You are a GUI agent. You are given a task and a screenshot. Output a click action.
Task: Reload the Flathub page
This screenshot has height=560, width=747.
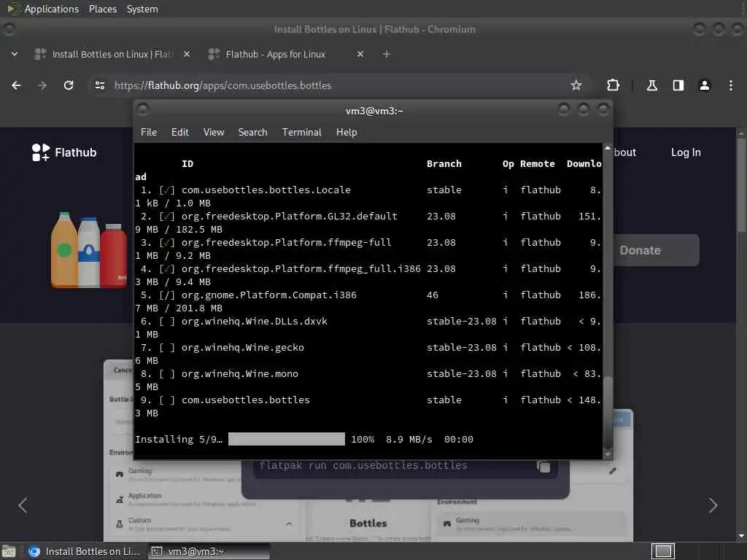coord(69,85)
